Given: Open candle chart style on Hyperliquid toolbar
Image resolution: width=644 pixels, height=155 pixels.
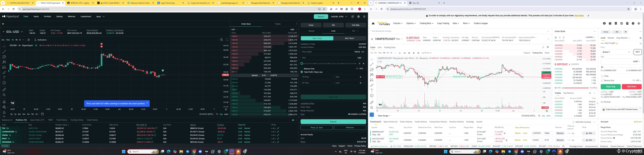Looking at the screenshot, I should point(29,40).
